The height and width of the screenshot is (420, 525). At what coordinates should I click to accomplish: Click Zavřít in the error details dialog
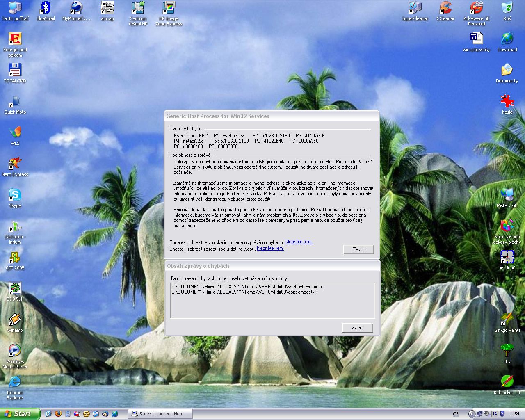coord(358,249)
